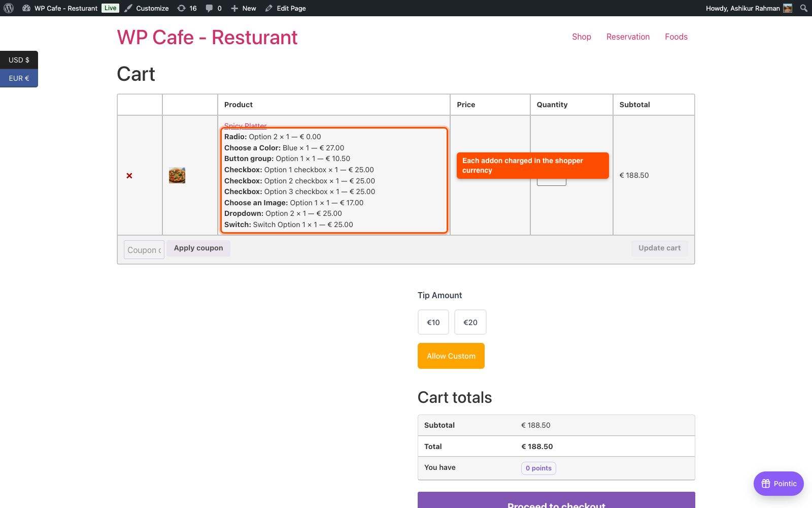The image size is (812, 508).
Task: Click the Apply coupon button
Action: [x=198, y=248]
